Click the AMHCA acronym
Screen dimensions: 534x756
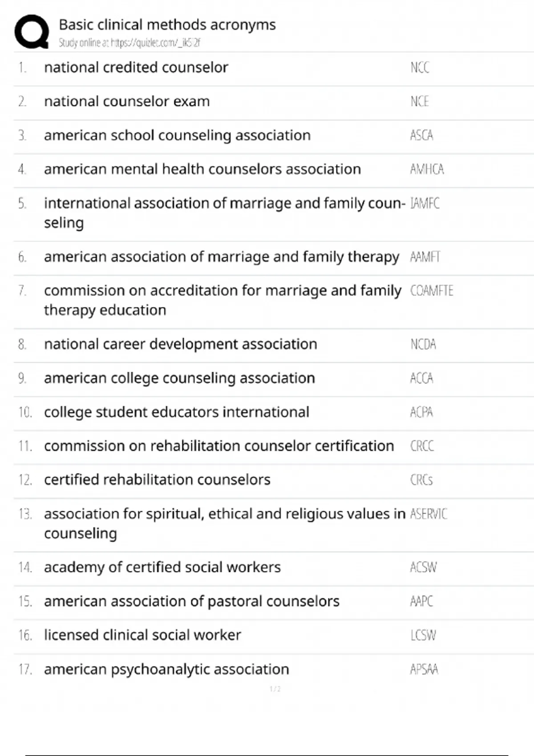(427, 169)
